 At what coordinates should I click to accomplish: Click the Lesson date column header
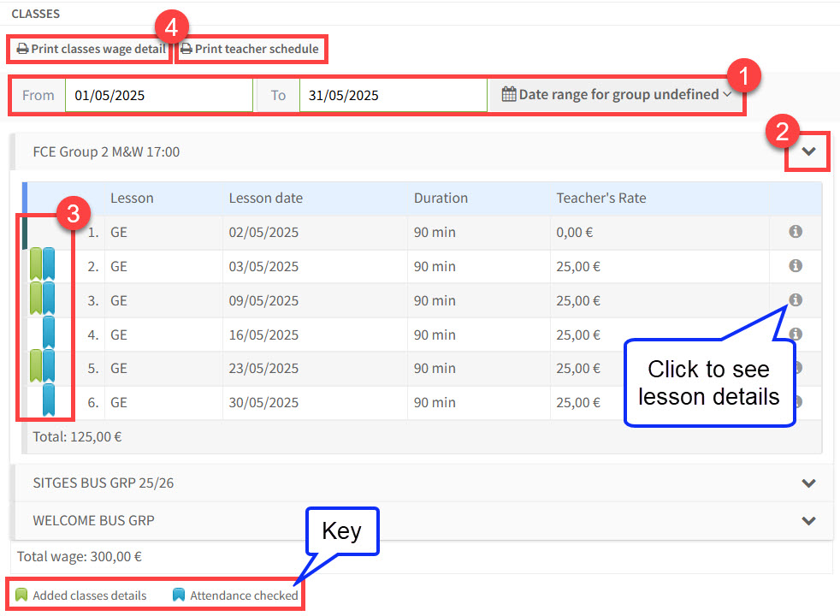265,198
